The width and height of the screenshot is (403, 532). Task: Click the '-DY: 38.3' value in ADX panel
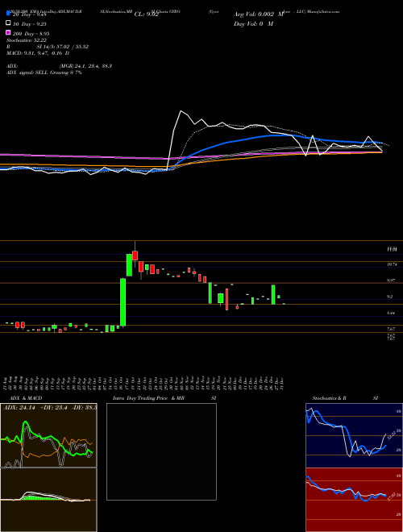pos(85,407)
